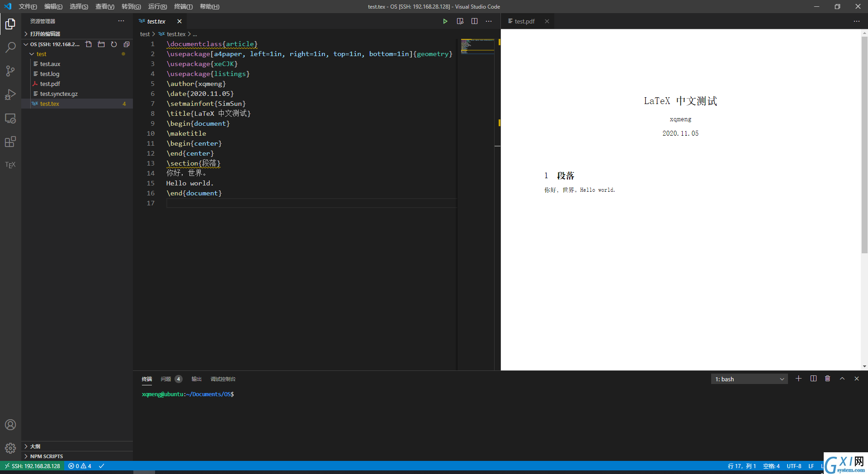The height and width of the screenshot is (474, 868).
Task: Split the terminal pane
Action: [x=813, y=379]
